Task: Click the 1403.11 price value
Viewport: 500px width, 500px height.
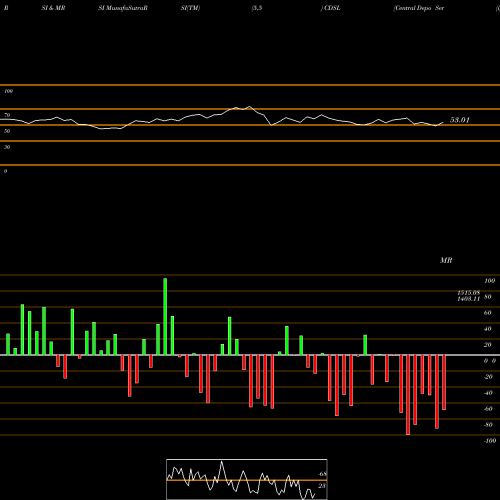Action: [x=468, y=299]
